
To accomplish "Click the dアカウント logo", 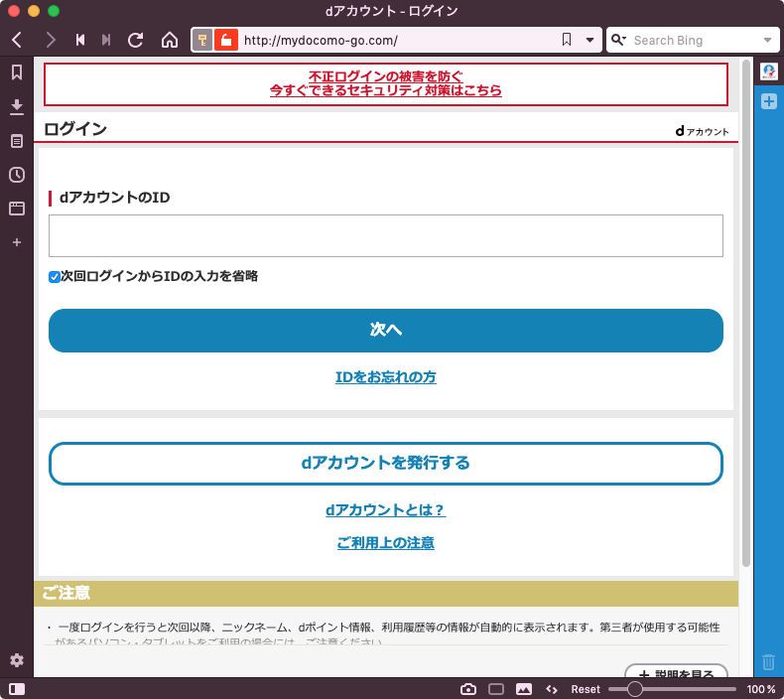I will [702, 131].
